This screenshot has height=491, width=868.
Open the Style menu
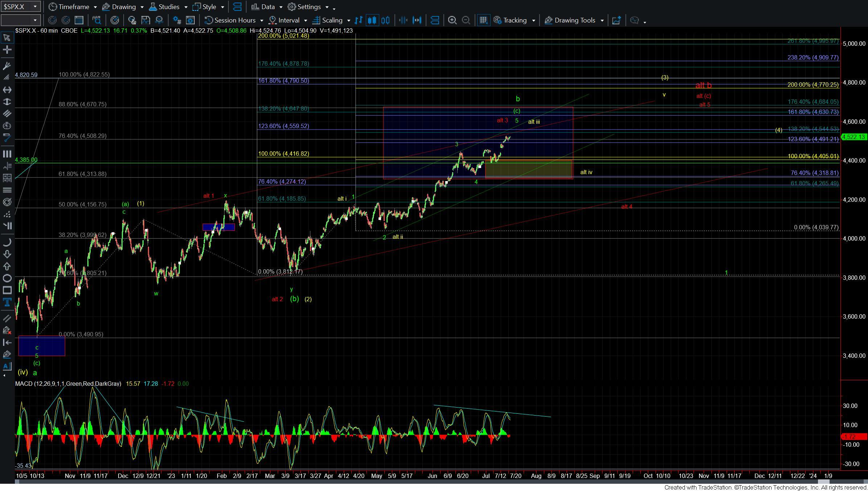pos(208,7)
